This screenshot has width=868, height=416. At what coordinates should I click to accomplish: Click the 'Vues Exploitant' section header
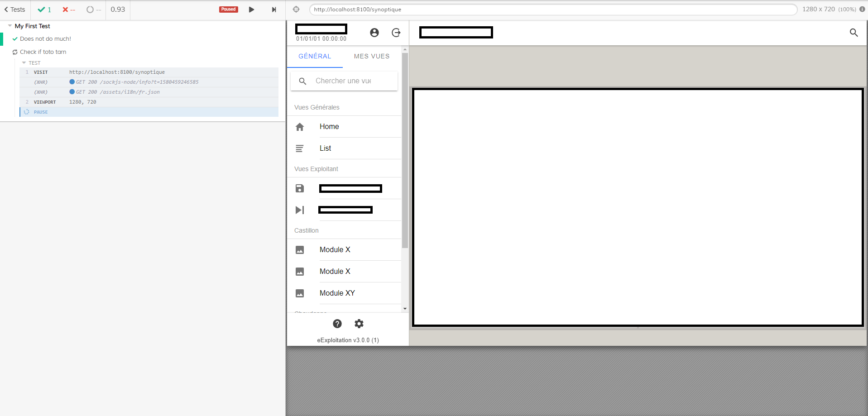(x=316, y=169)
